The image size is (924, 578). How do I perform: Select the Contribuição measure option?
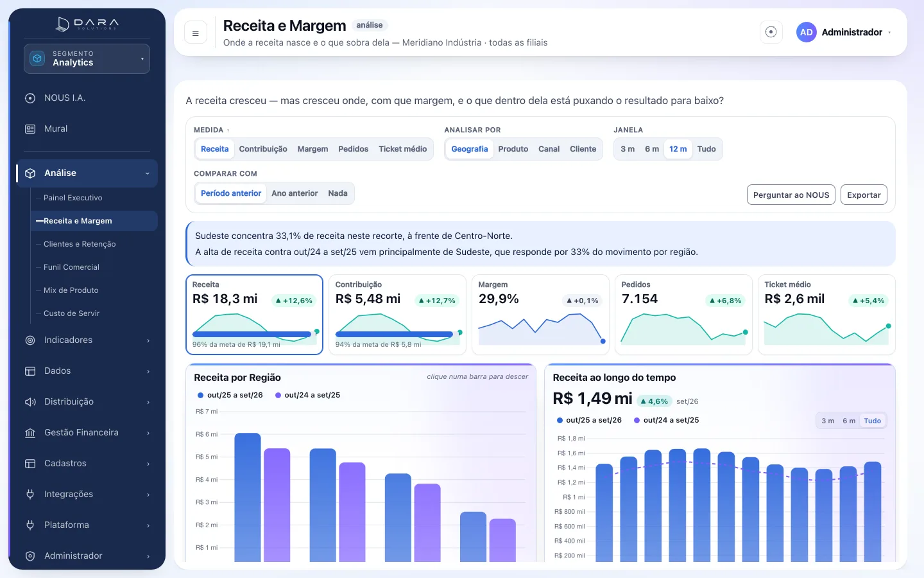(263, 149)
